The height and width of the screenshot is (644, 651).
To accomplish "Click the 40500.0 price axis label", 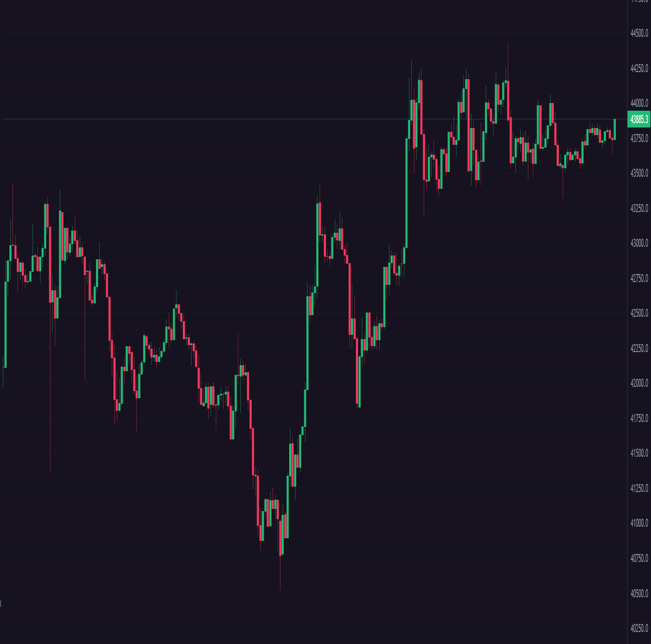I will coord(639,593).
